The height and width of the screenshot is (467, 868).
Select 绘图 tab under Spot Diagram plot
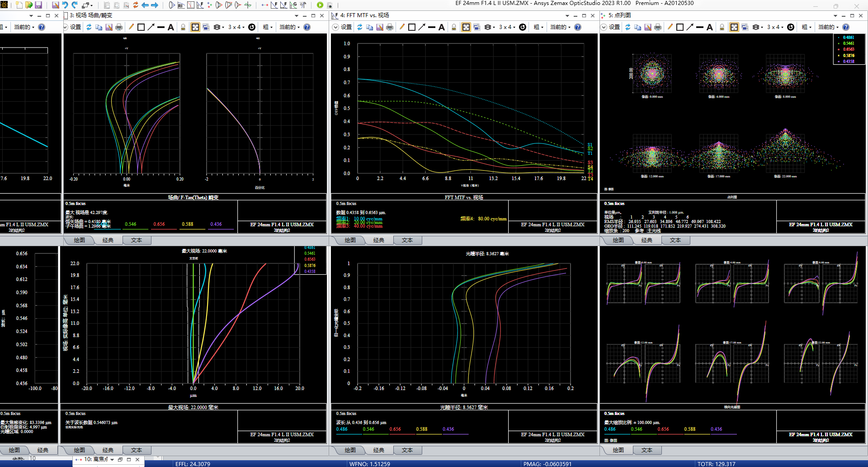618,240
